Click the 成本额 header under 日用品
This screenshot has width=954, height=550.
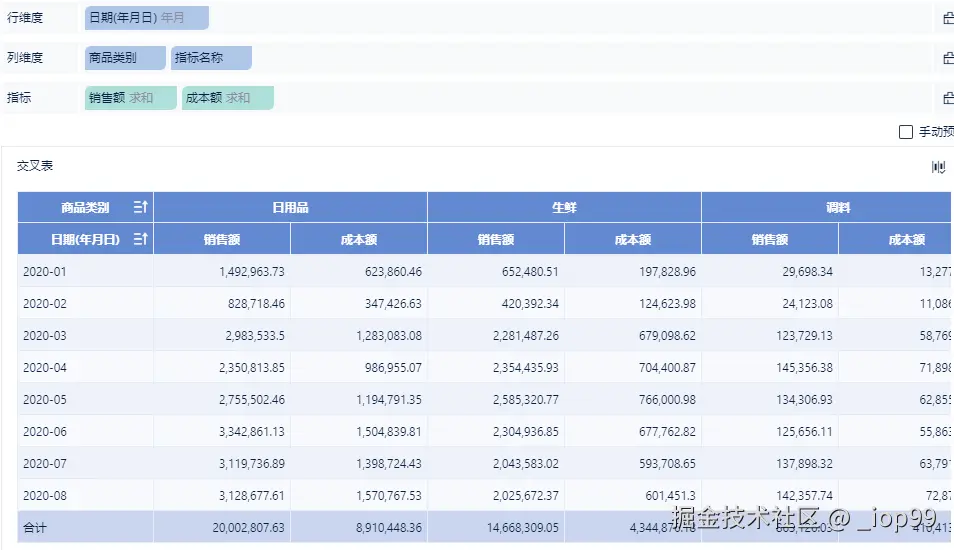359,239
